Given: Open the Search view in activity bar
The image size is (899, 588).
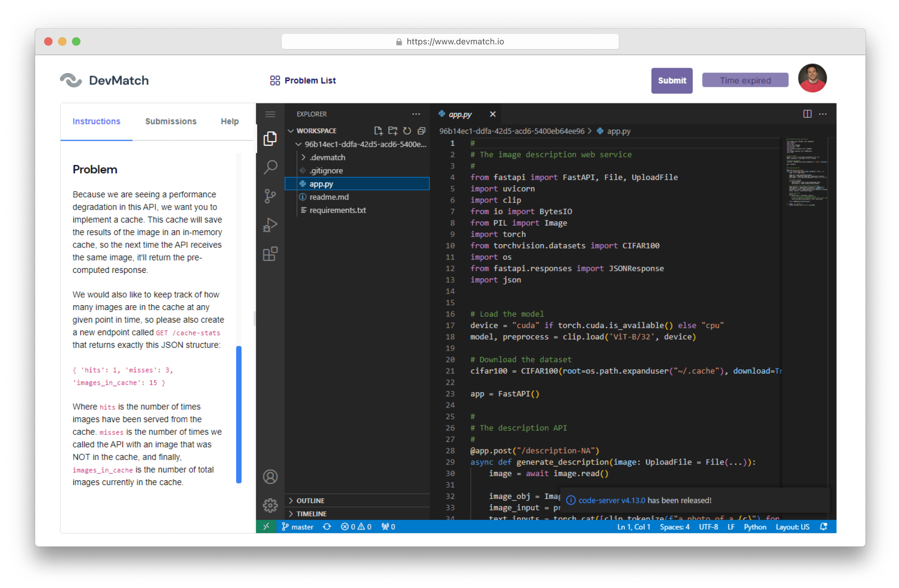Looking at the screenshot, I should point(270,167).
